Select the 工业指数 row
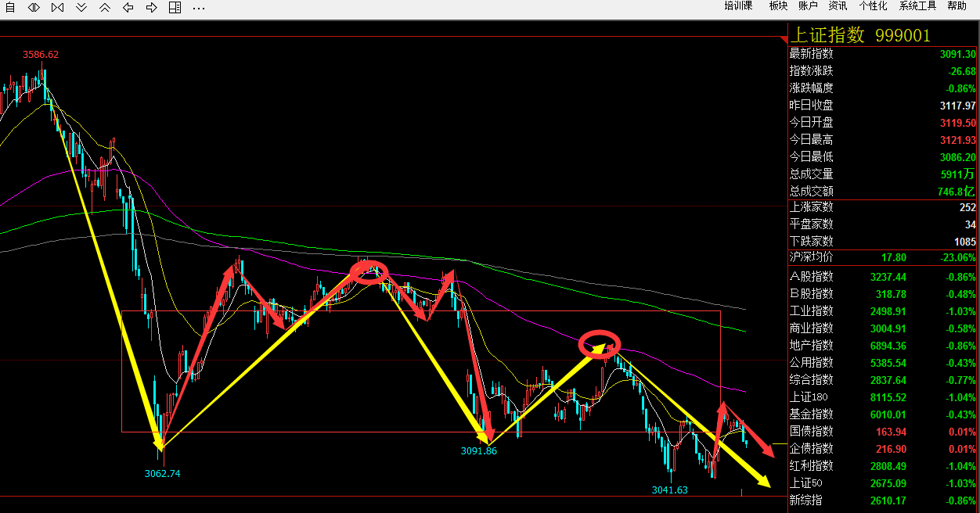 (883, 311)
